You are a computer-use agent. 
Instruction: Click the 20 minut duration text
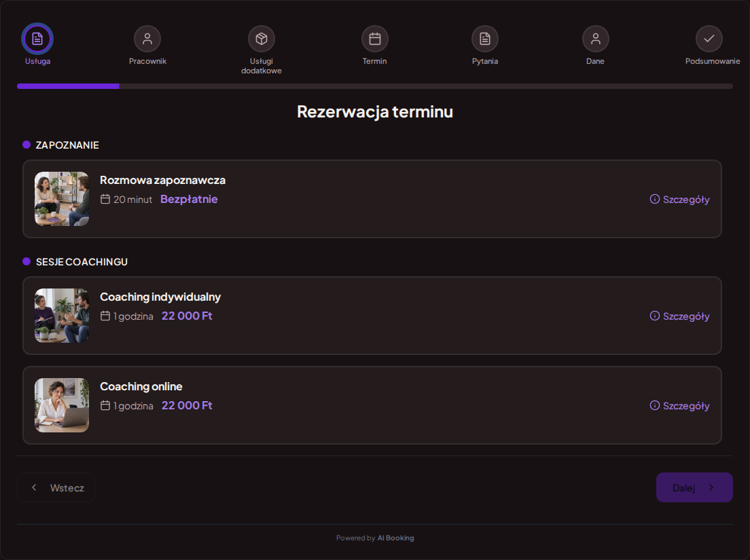point(132,200)
